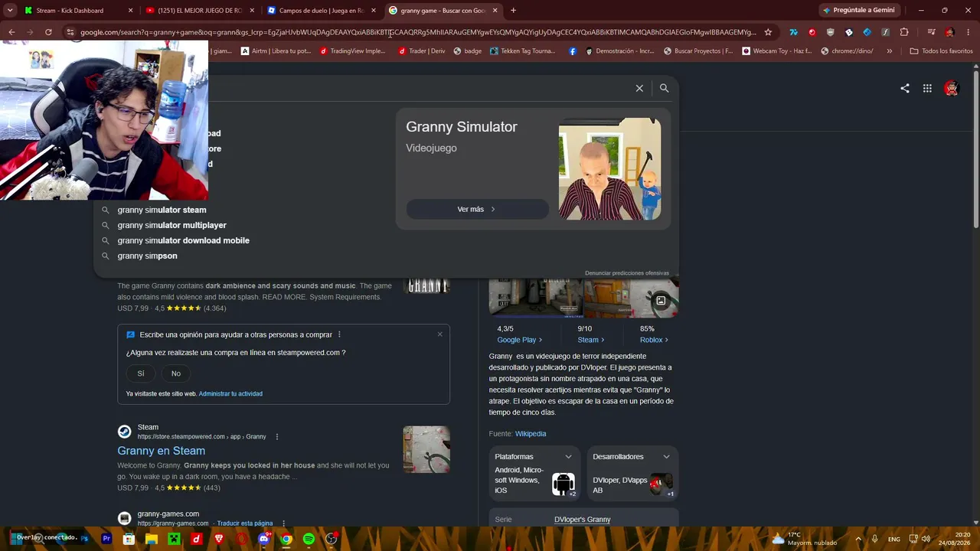Open more options for Steam result

(277, 437)
